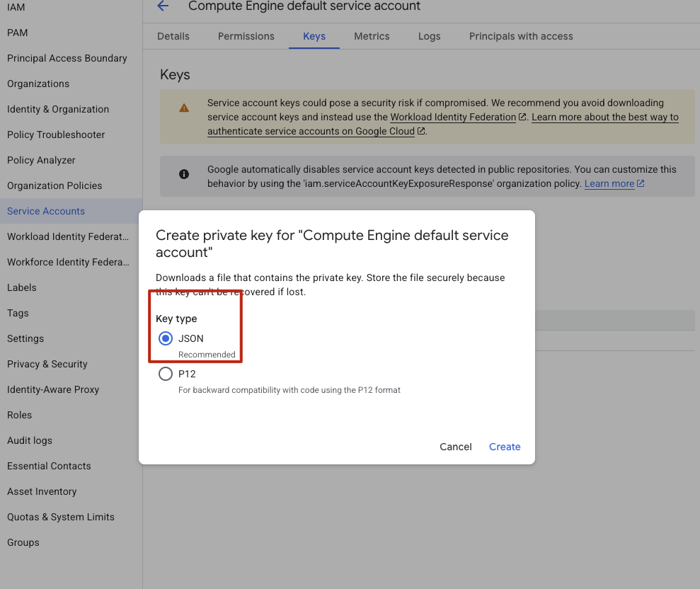
Task: Open Workforce Identity Federation sidebar item
Action: click(x=69, y=262)
